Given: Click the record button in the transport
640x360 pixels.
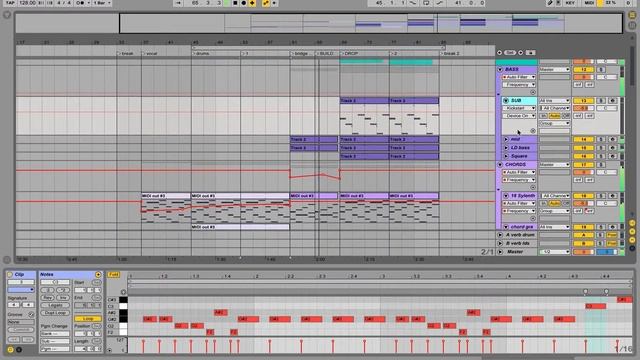Looking at the screenshot, I should (x=244, y=3).
